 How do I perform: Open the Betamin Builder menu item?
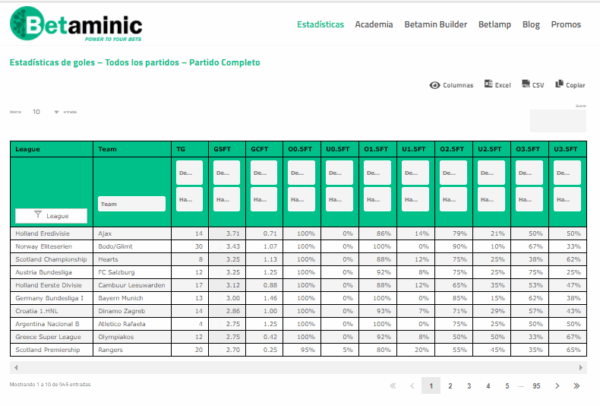pyautogui.click(x=435, y=24)
